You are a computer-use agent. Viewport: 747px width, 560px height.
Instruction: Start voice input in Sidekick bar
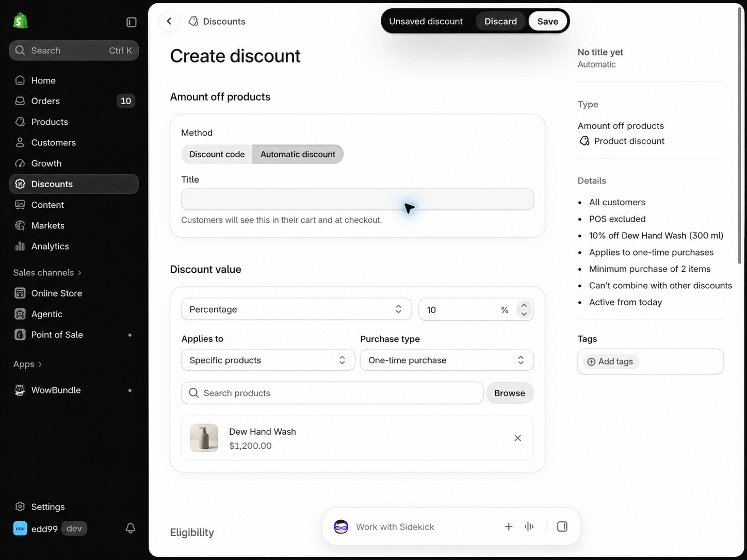point(529,526)
